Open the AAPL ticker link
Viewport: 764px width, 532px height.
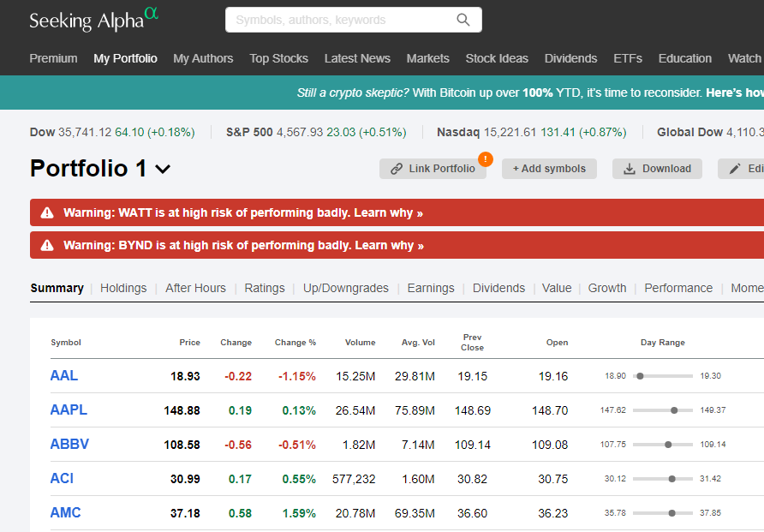pyautogui.click(x=69, y=409)
